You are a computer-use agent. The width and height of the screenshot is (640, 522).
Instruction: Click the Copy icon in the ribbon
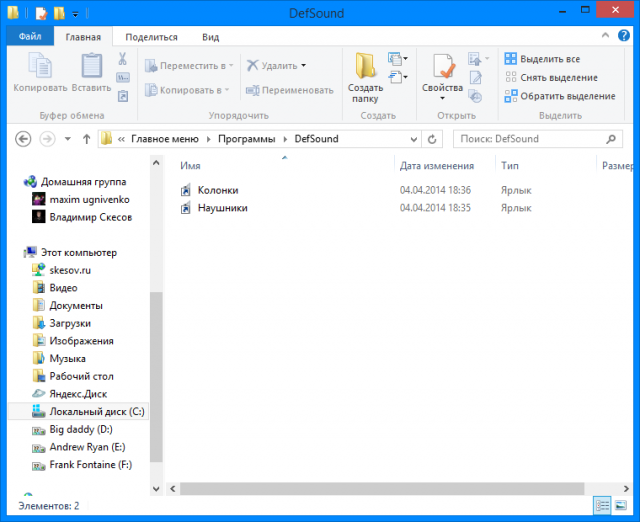[40, 65]
